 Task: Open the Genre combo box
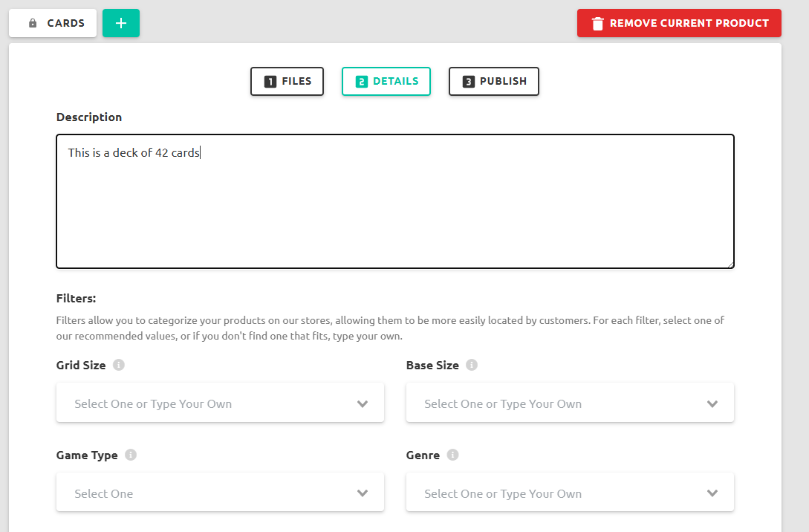pyautogui.click(x=570, y=493)
